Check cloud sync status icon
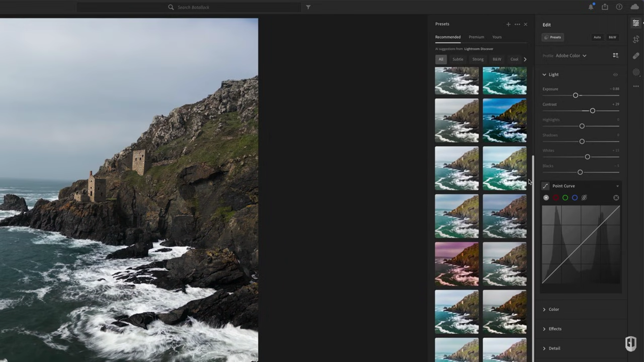Screen dimensions: 644x362 click(x=635, y=7)
